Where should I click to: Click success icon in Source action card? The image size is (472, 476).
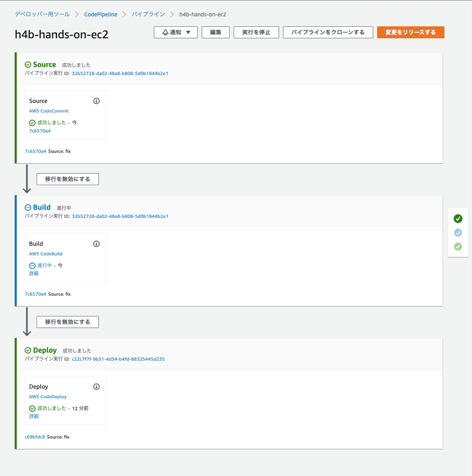coord(32,123)
